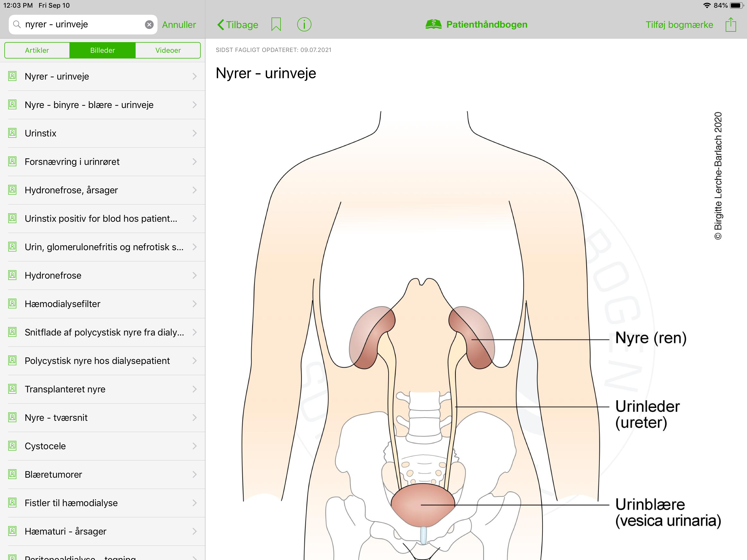Tap the share icon at top right

pyautogui.click(x=730, y=25)
